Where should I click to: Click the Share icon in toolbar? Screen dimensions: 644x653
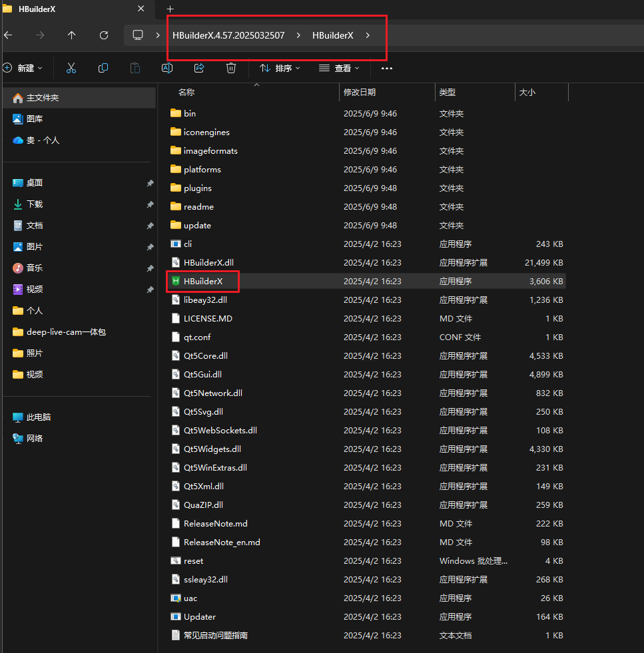199,68
